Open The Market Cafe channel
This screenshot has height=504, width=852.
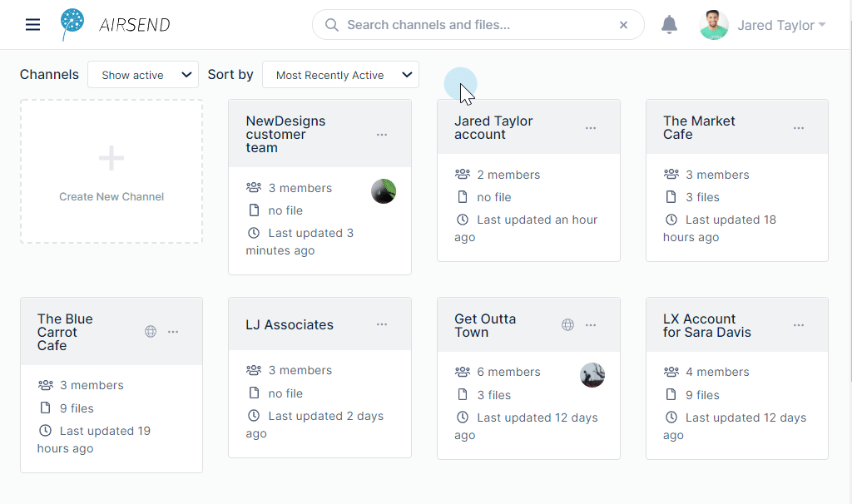(699, 127)
